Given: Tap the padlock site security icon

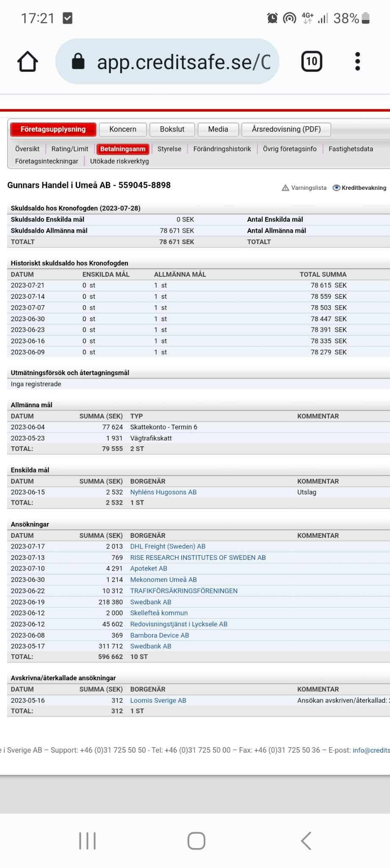Looking at the screenshot, I should tap(78, 61).
